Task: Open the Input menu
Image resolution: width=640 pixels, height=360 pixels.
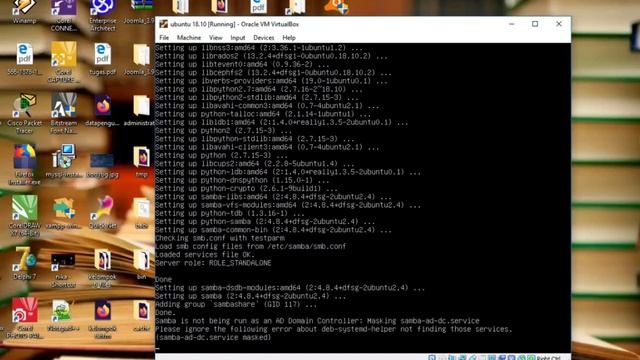Action: [x=238, y=38]
